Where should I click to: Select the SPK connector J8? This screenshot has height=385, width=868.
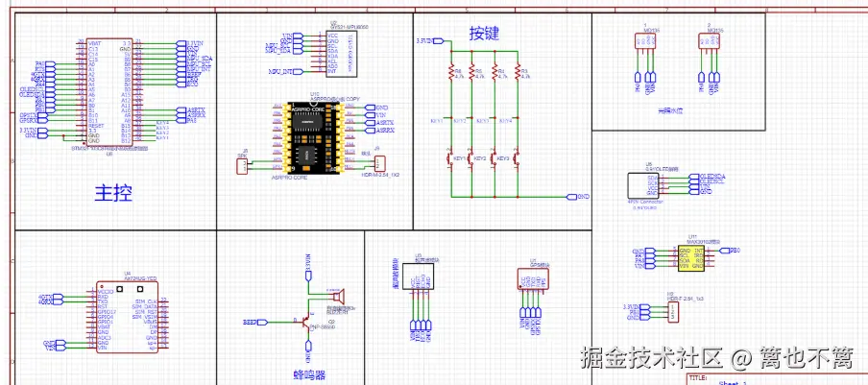(x=242, y=165)
